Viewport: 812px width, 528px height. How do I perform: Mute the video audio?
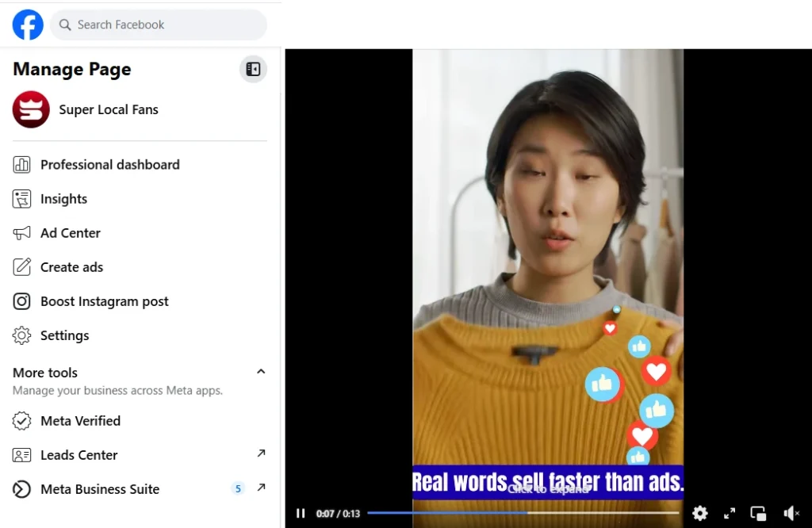click(791, 513)
